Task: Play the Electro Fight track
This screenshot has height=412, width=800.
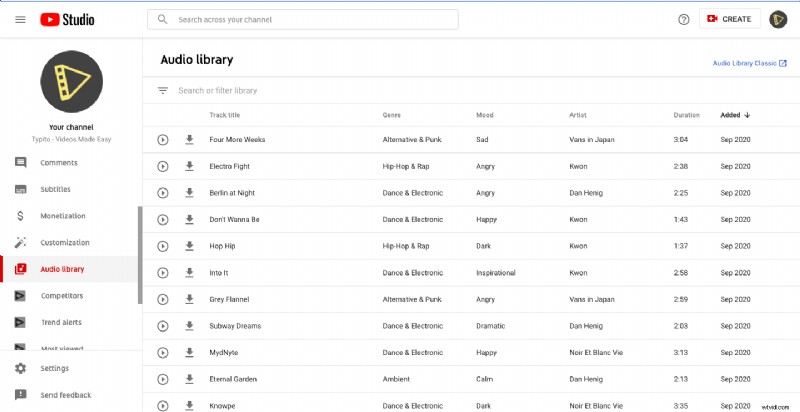Action: [x=163, y=166]
